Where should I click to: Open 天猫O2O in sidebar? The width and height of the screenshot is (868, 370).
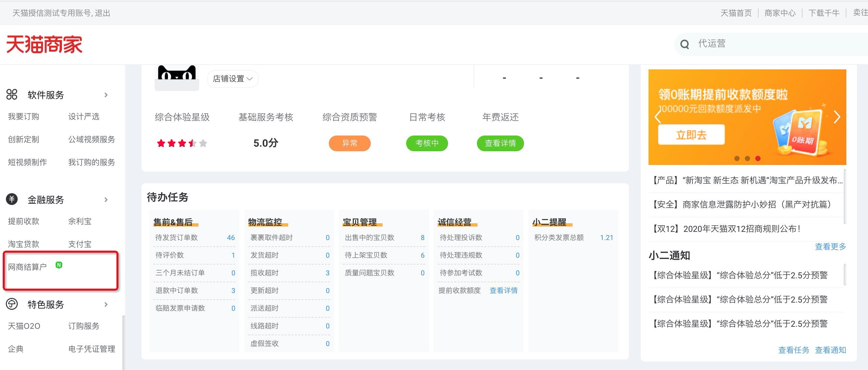tap(24, 326)
